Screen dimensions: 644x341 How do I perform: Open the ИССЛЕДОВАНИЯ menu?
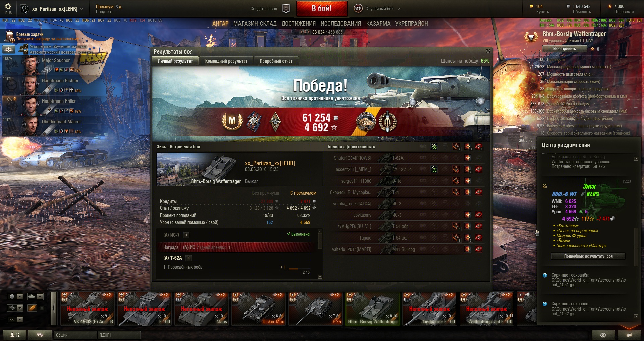click(340, 24)
